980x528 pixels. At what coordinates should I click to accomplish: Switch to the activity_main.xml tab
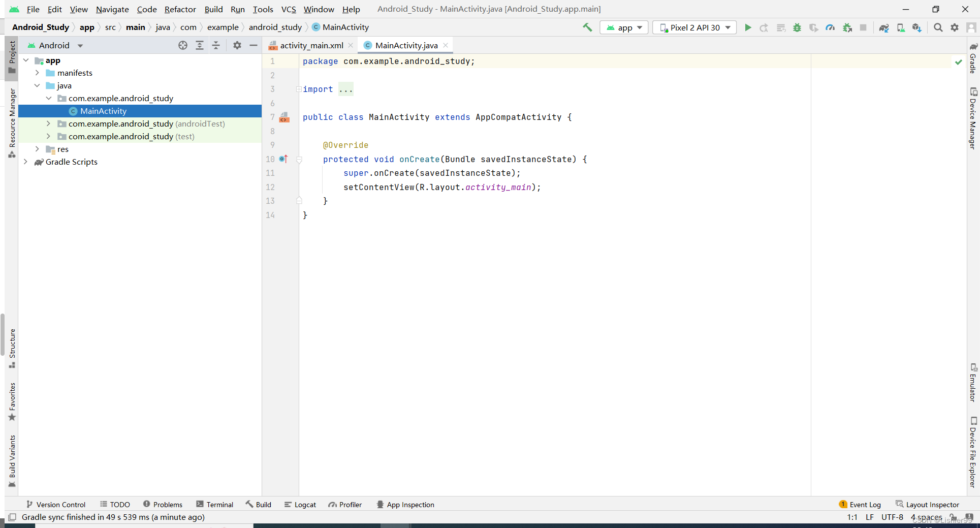pos(311,45)
